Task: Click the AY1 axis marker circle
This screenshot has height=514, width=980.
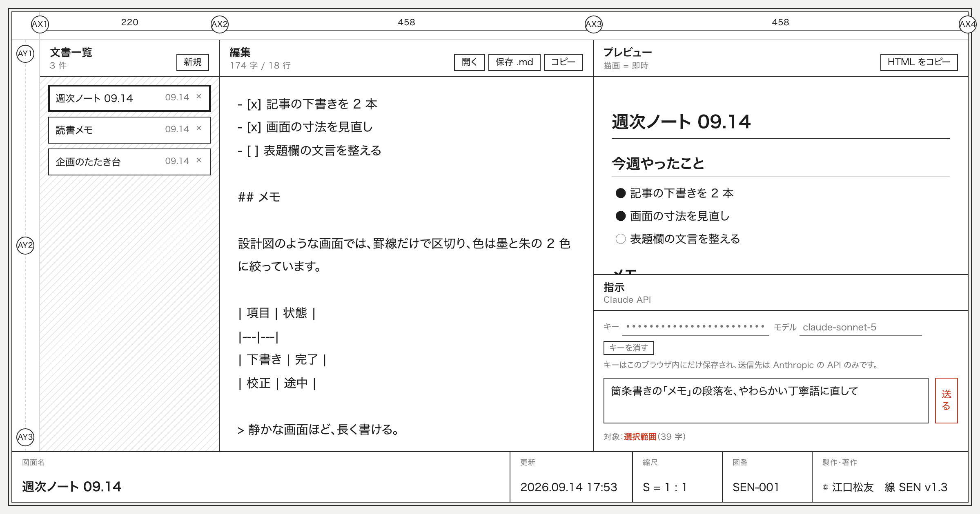Action: 25,54
